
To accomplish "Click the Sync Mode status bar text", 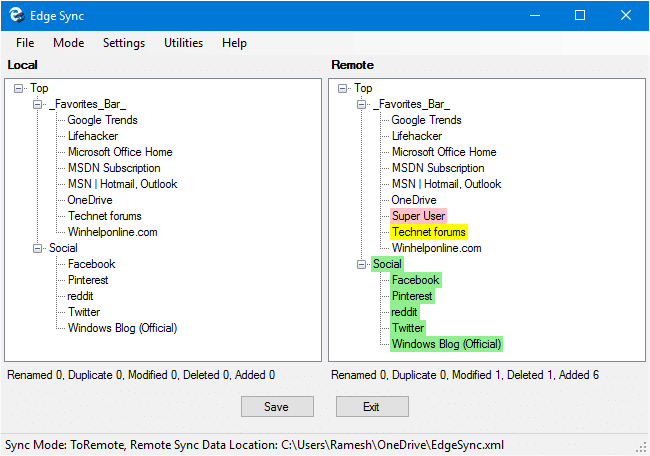I will (x=254, y=445).
